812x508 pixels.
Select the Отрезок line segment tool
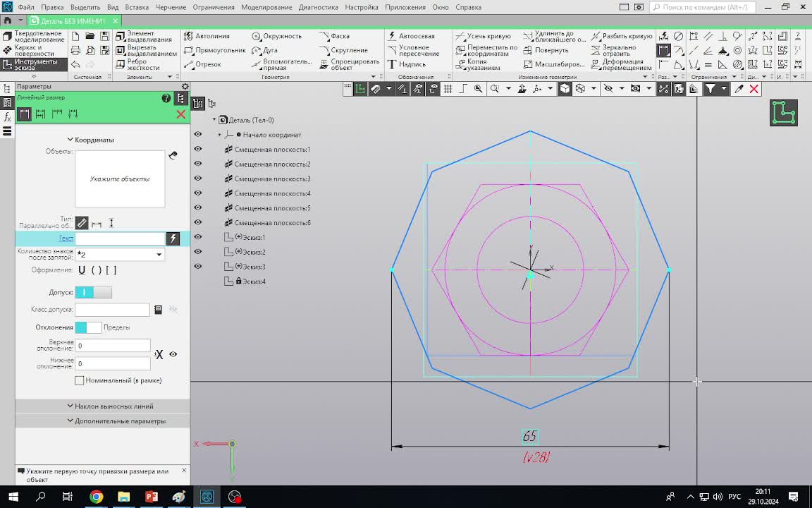click(x=203, y=64)
